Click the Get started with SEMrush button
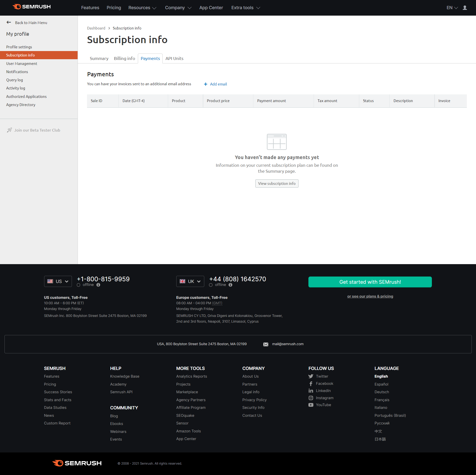476x475 pixels. [x=370, y=281]
